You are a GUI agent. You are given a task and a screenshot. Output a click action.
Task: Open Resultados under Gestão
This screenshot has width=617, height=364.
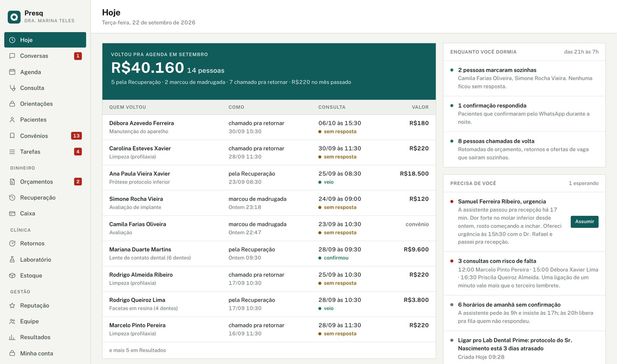[45, 337]
